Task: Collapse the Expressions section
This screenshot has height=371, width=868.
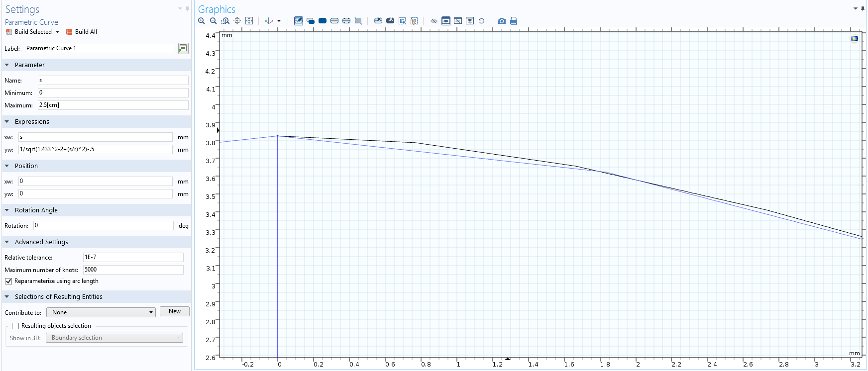Action: tap(7, 122)
